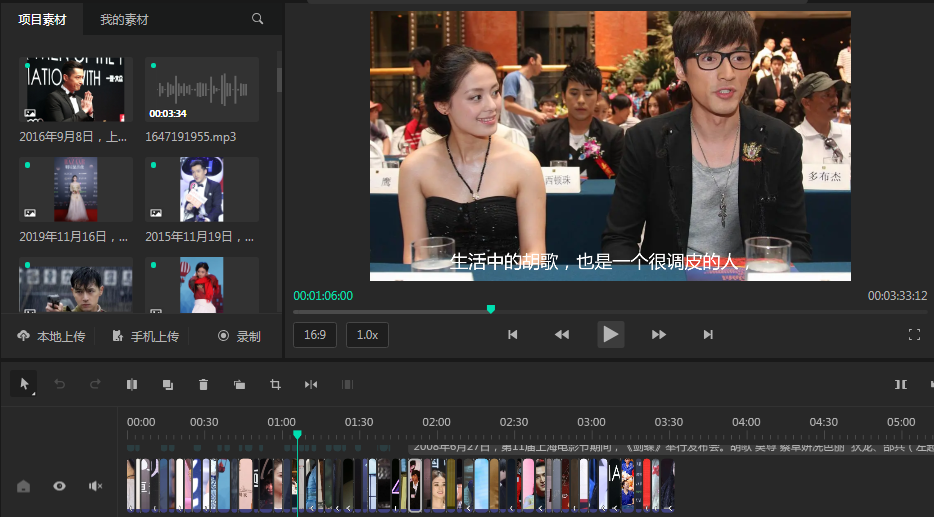934x517 pixels.
Task: Open the 16:9 aspect ratio dropdown
Action: point(314,335)
